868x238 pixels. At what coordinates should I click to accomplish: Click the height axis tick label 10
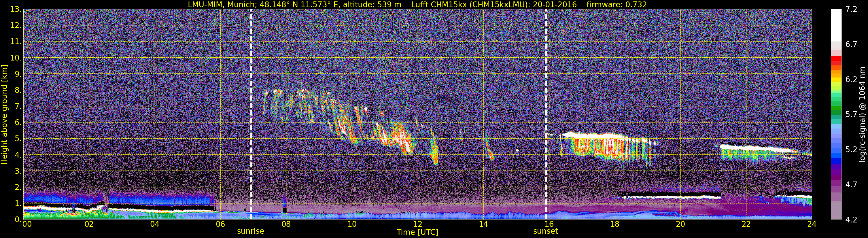(16, 58)
